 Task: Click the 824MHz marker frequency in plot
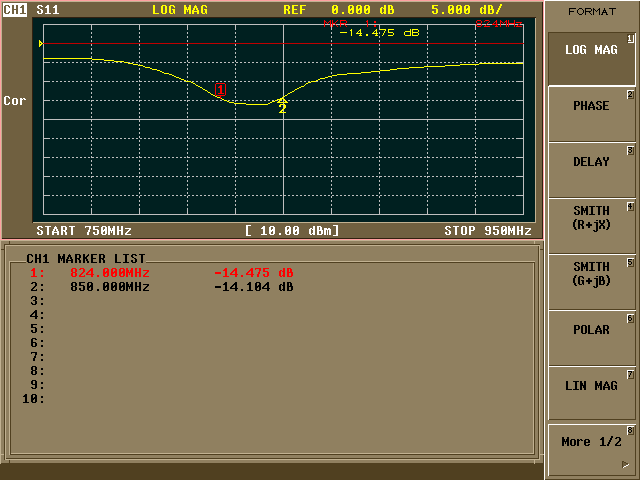[x=499, y=24]
